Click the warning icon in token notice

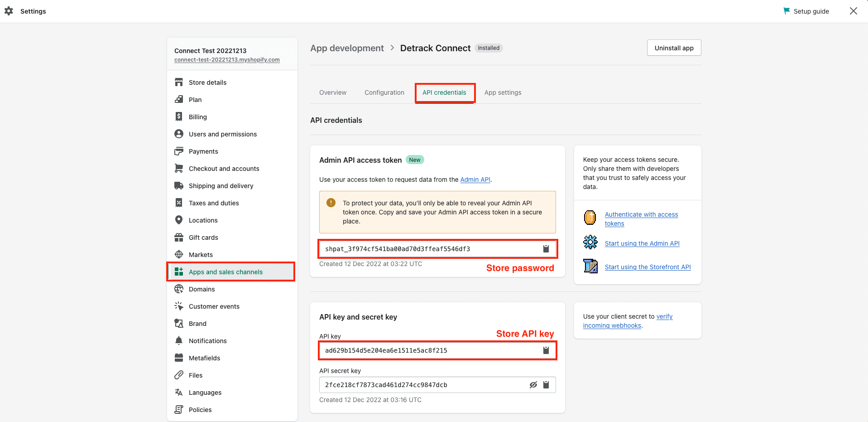coord(331,203)
